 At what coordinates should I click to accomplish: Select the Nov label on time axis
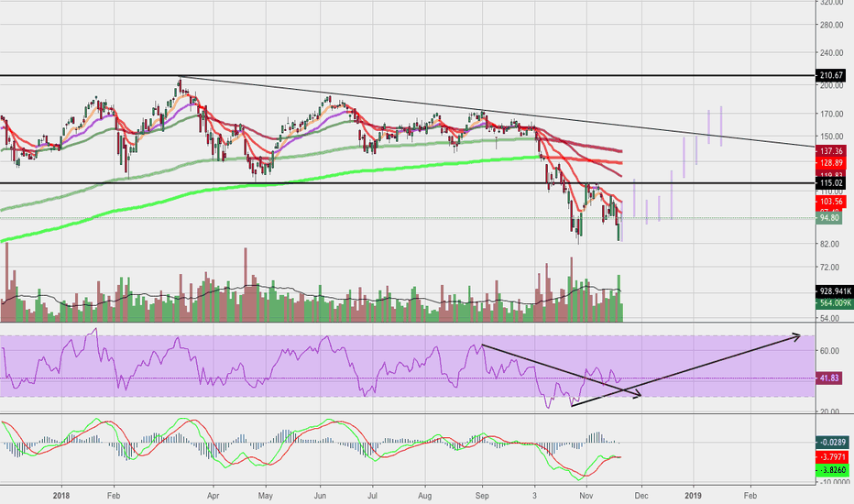click(586, 496)
